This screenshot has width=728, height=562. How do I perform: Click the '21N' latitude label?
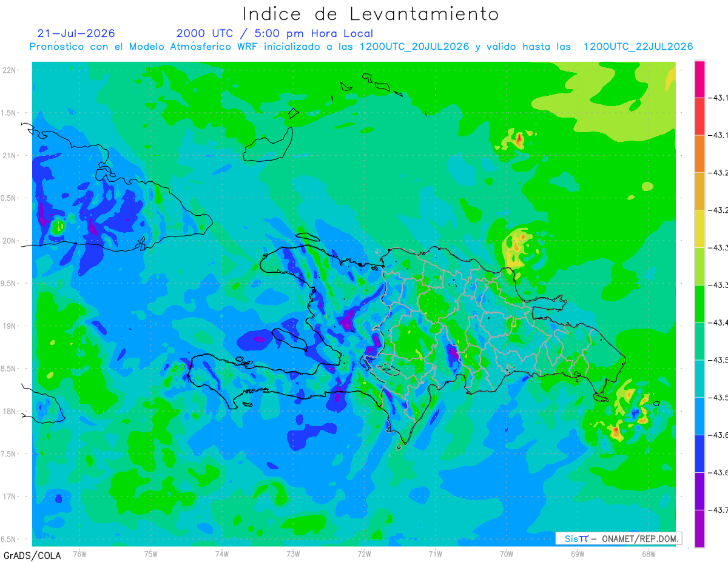tap(10, 156)
